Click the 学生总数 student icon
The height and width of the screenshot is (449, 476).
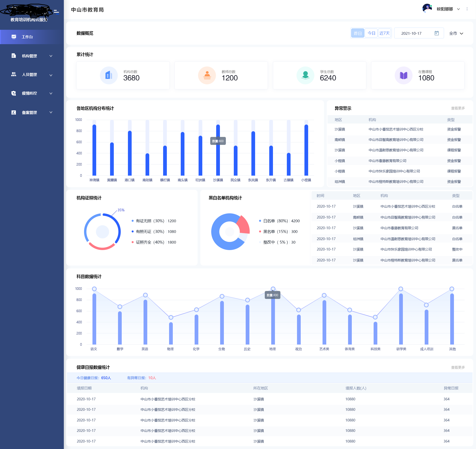point(305,75)
